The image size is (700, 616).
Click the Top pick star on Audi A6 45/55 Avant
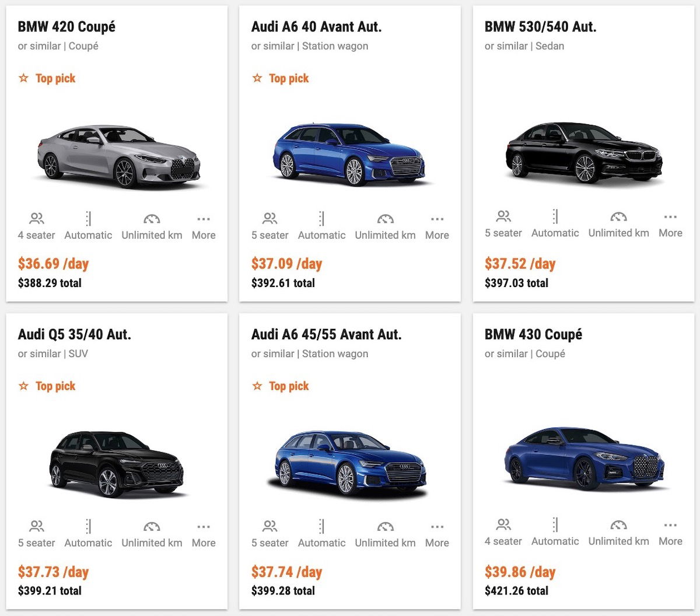click(x=257, y=384)
